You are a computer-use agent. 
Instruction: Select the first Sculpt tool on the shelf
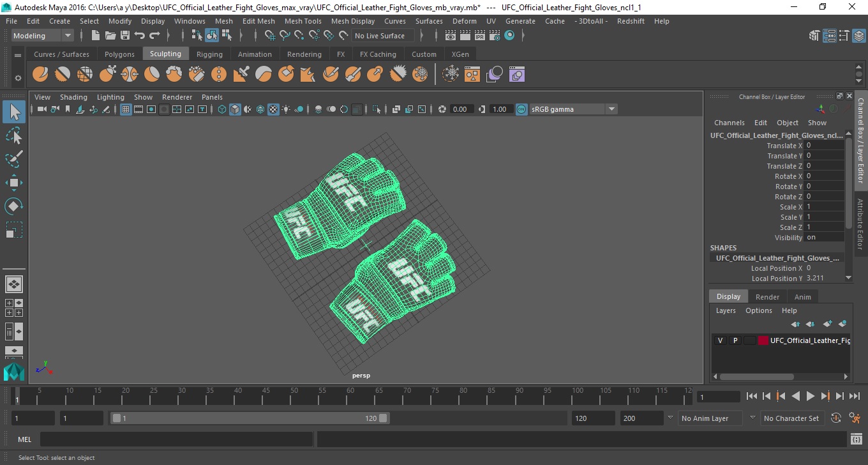coord(40,75)
